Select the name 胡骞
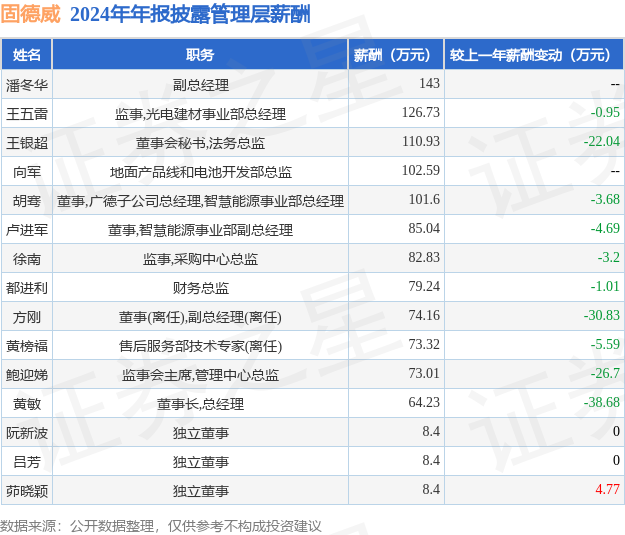Screen dimensions: 625x535 (x=27, y=201)
